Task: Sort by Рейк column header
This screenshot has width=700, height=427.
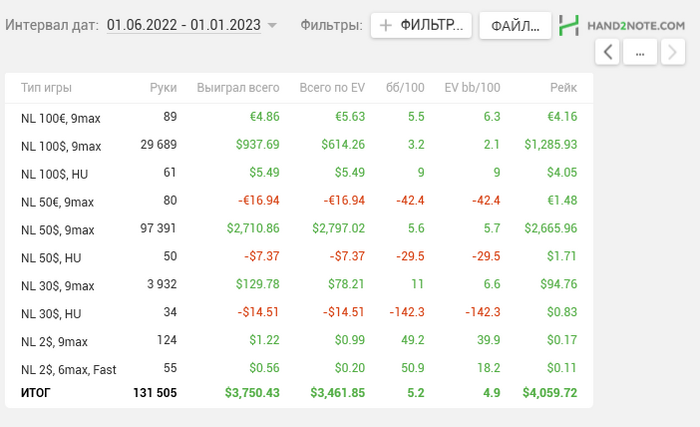Action: 563,88
